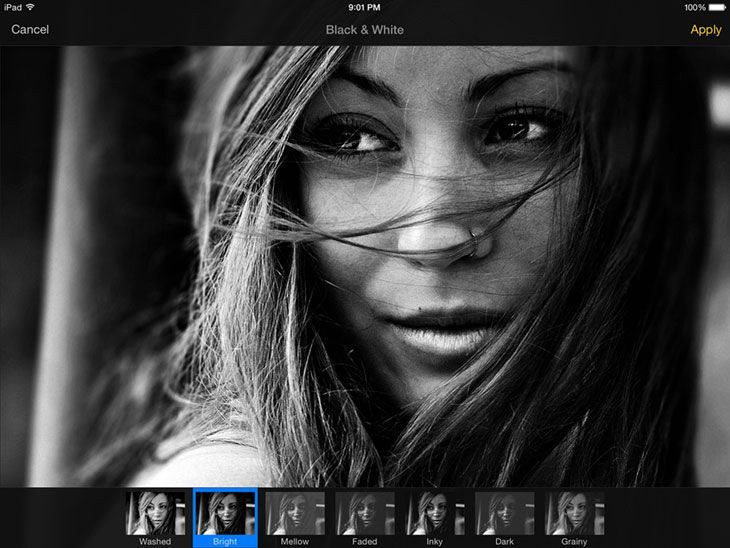Click the Mellow label text
The height and width of the screenshot is (548, 730).
(295, 541)
